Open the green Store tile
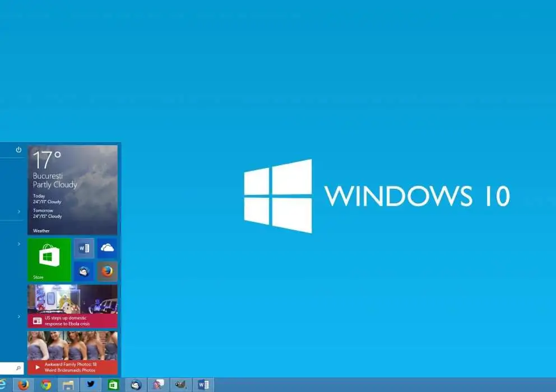This screenshot has width=556, height=392. pos(49,260)
